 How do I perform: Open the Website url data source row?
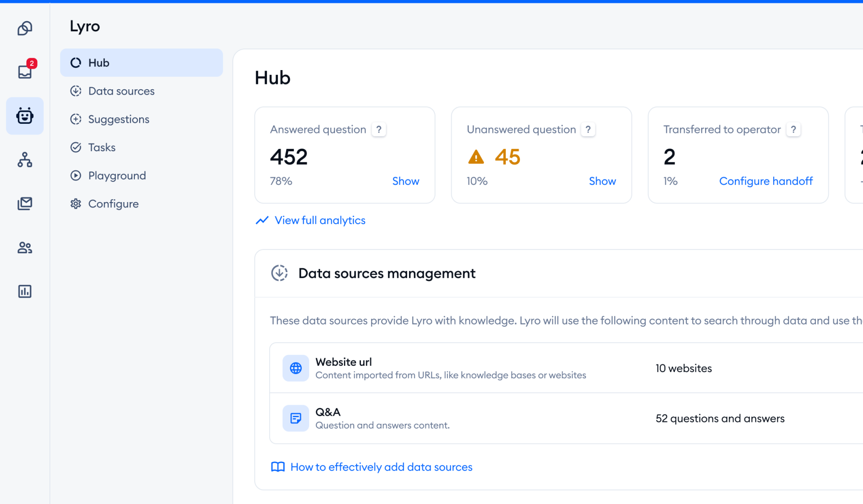[x=566, y=368]
